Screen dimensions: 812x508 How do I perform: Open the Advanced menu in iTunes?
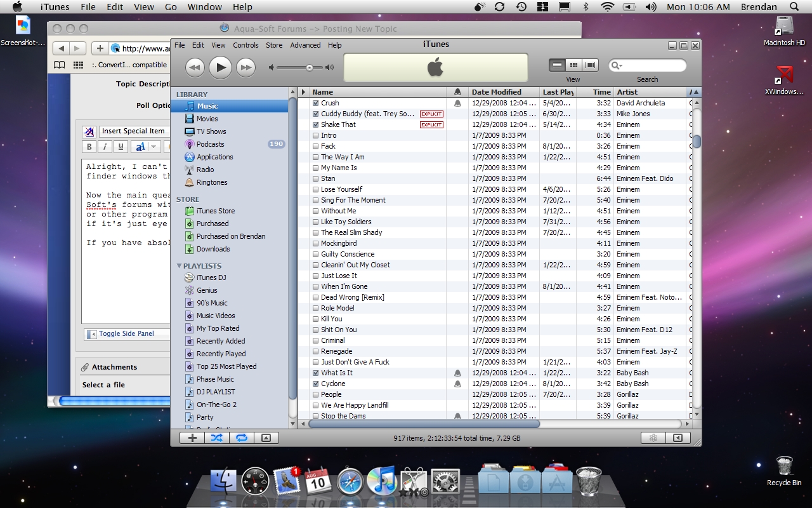[x=305, y=45]
